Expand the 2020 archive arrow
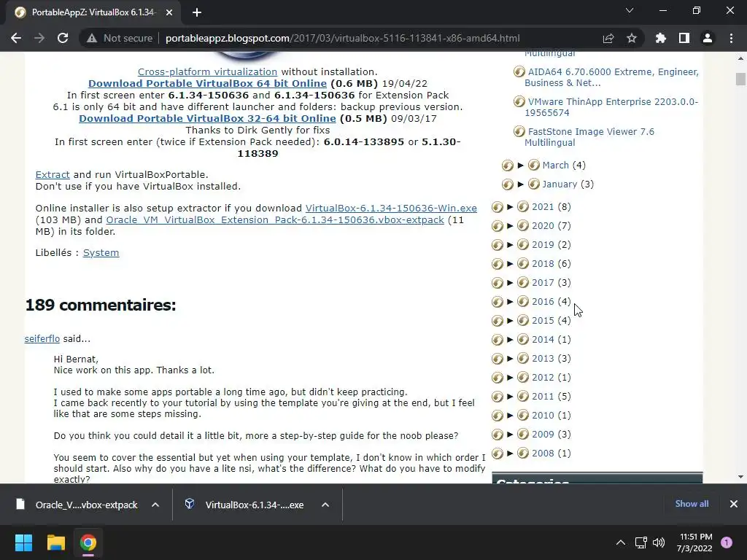 coord(510,226)
